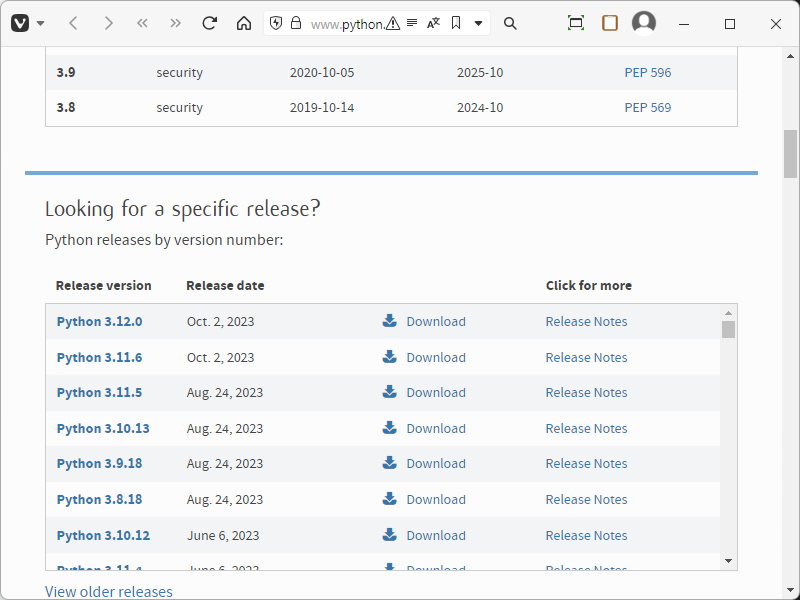Download Python 3.11.5
800x600 pixels.
[x=436, y=393]
